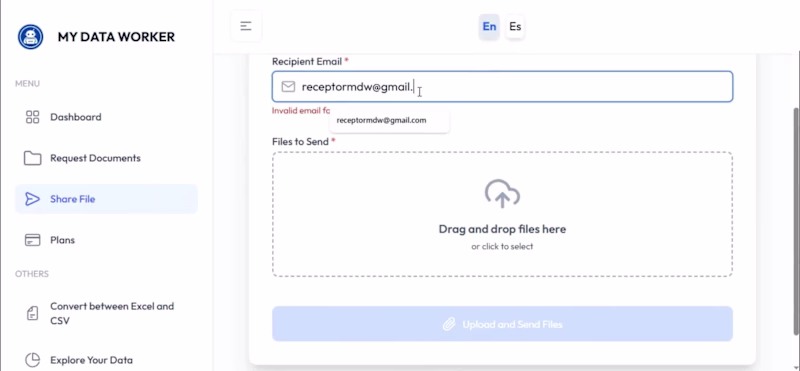Viewport: 800px width, 371px height.
Task: Switch language to English (En)
Action: pyautogui.click(x=489, y=27)
